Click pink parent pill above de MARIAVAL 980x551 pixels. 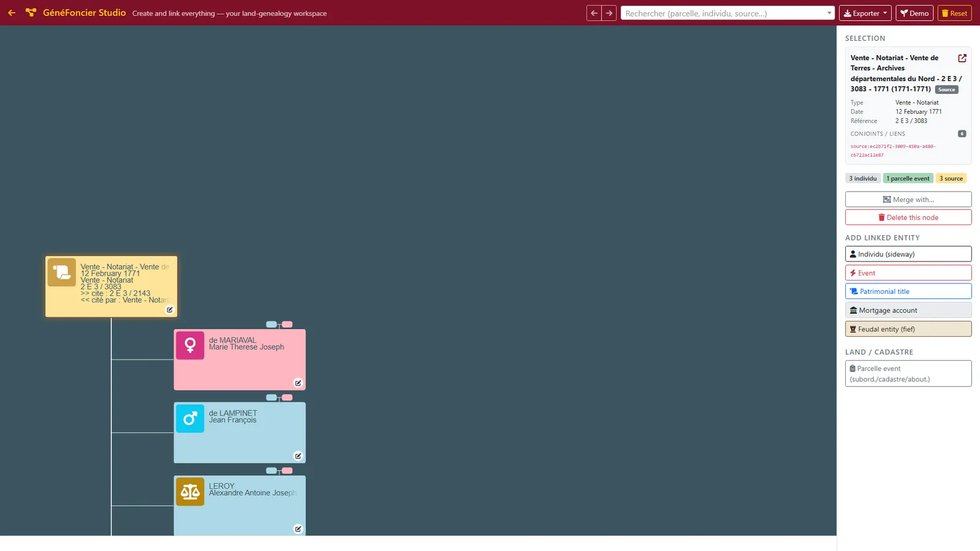click(287, 324)
